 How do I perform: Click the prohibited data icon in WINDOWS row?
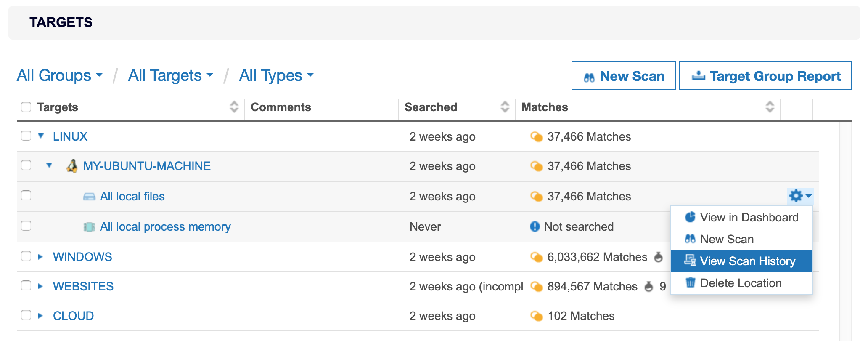point(659,257)
